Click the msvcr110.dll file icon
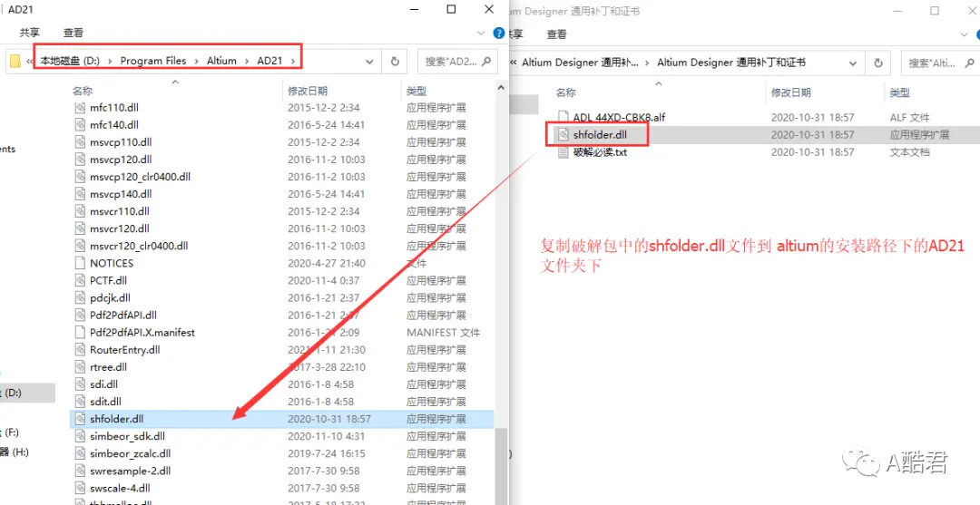 click(x=79, y=211)
